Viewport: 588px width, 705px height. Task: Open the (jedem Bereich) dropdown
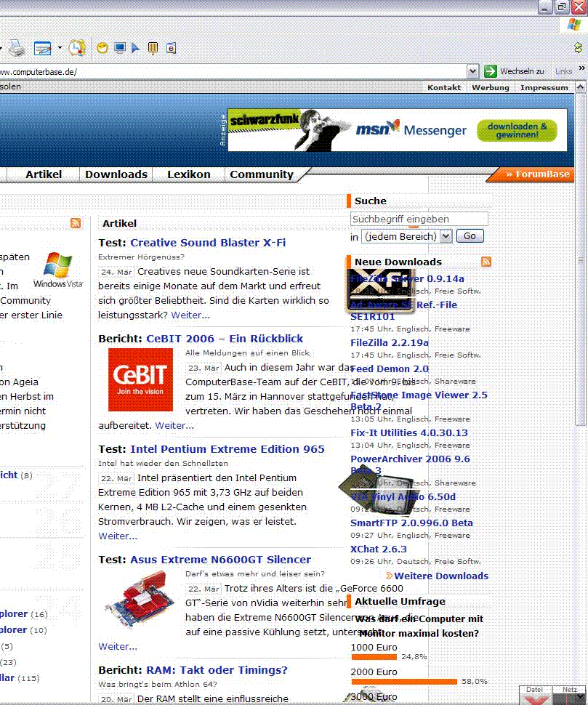coord(406,236)
